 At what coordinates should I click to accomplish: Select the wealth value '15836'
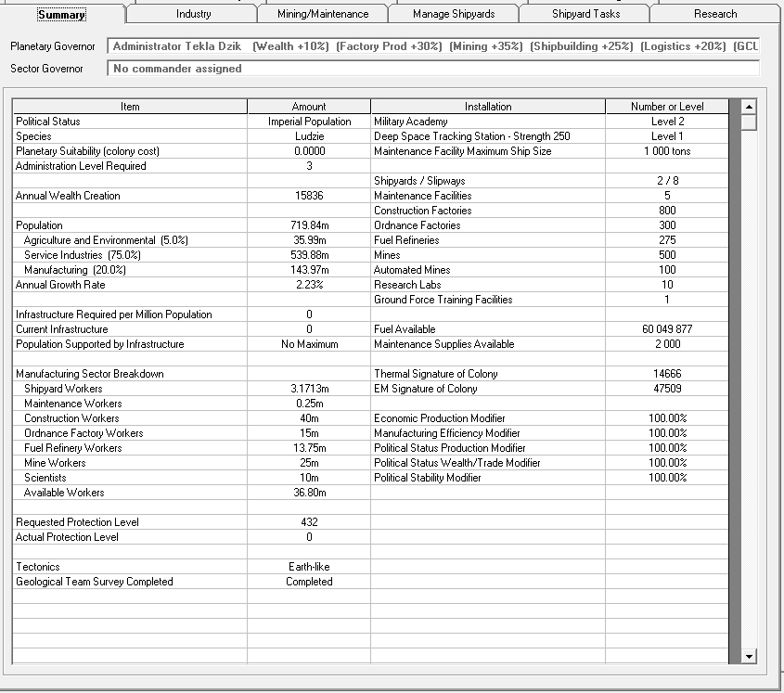[309, 196]
